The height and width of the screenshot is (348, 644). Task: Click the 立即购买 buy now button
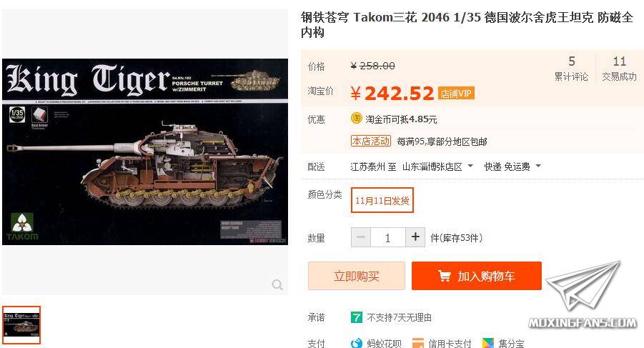point(357,276)
